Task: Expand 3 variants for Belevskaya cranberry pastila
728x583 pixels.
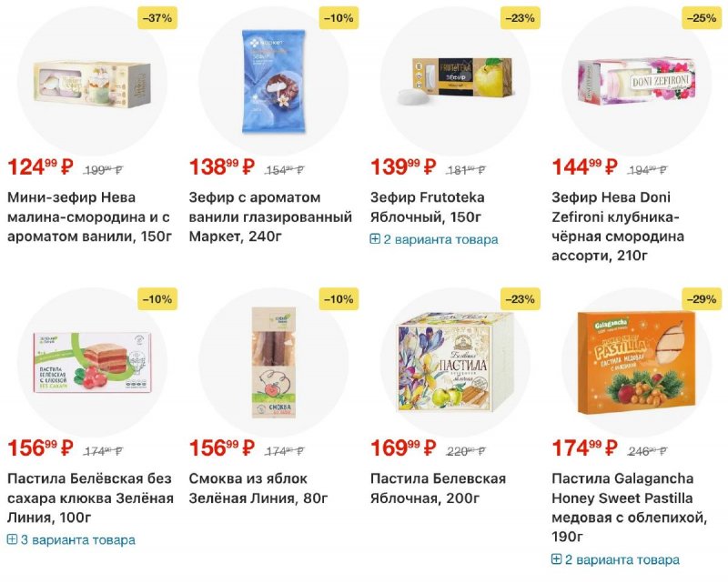Action: [77, 539]
